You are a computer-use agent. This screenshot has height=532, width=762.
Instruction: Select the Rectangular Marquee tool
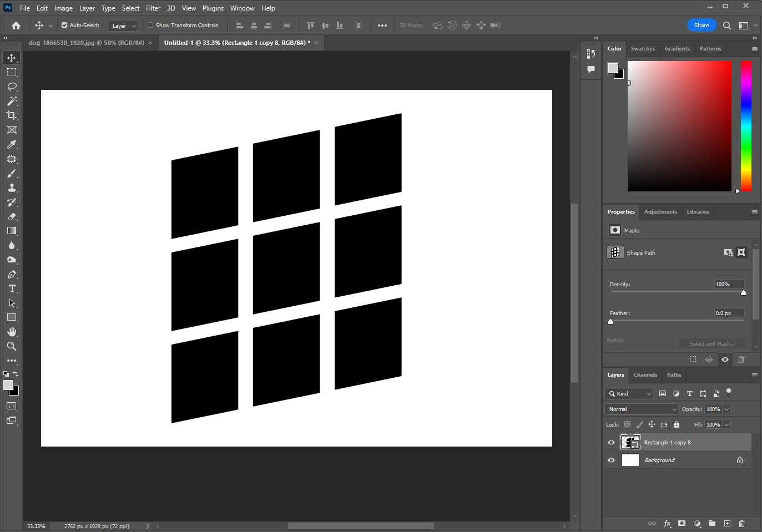[x=12, y=72]
